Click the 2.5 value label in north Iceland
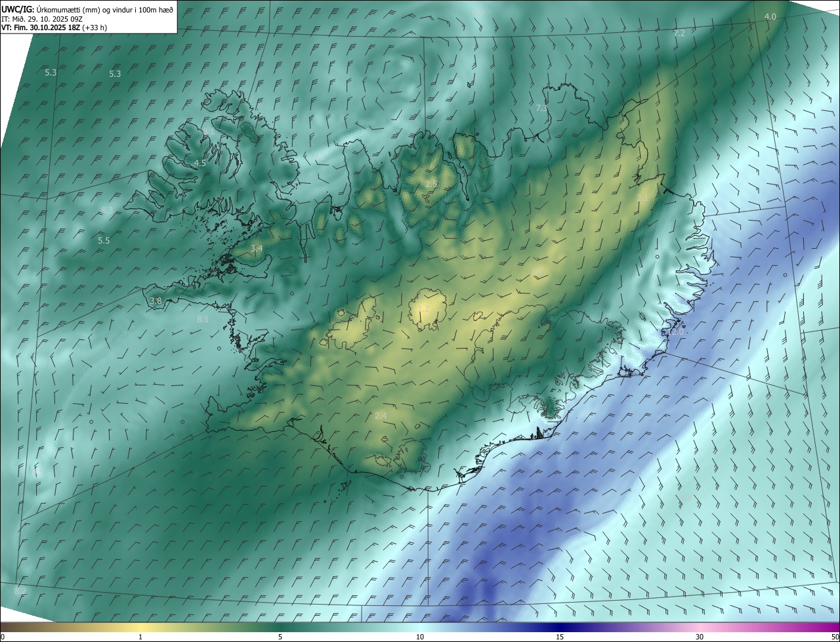Screen dimensions: 840x642 tap(430, 184)
